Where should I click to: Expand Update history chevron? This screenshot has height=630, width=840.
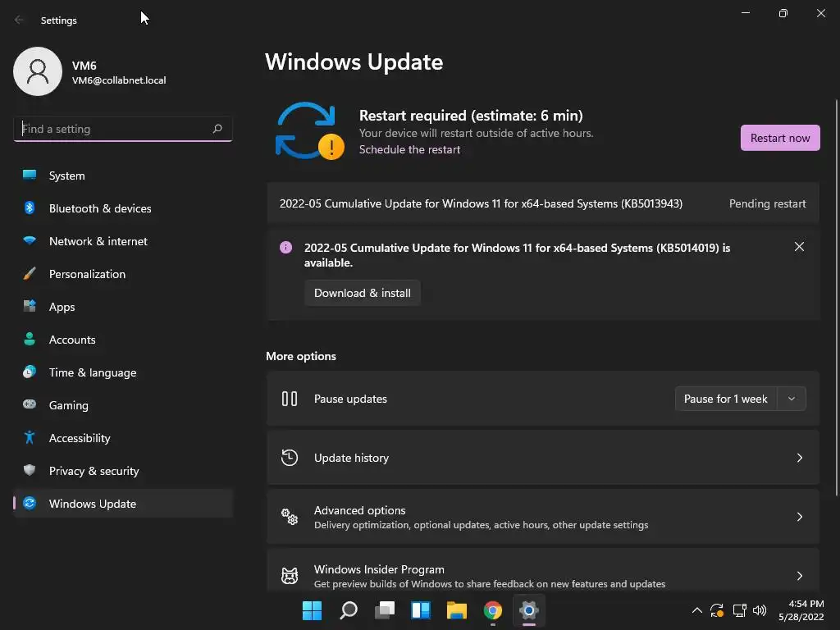pos(799,458)
